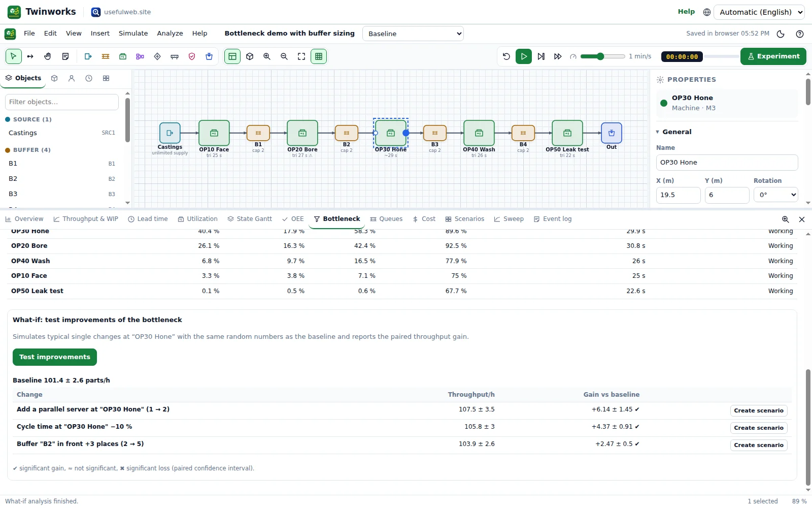This screenshot has width=812, height=508.
Task: Click the Filter objects search field
Action: 62,102
